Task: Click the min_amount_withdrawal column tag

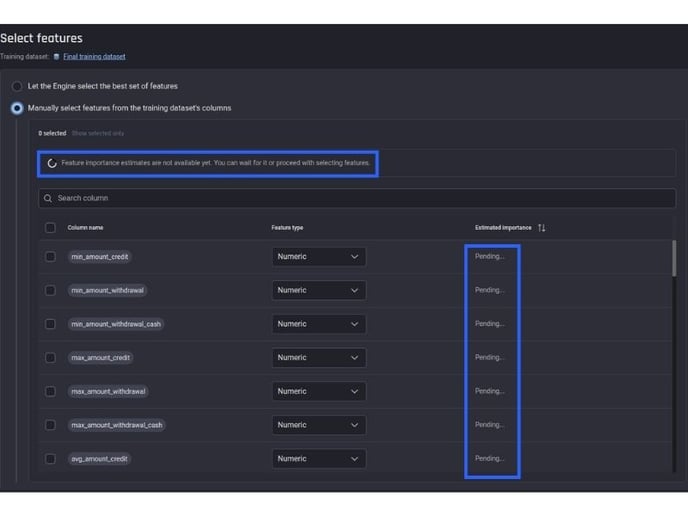Action: [108, 290]
